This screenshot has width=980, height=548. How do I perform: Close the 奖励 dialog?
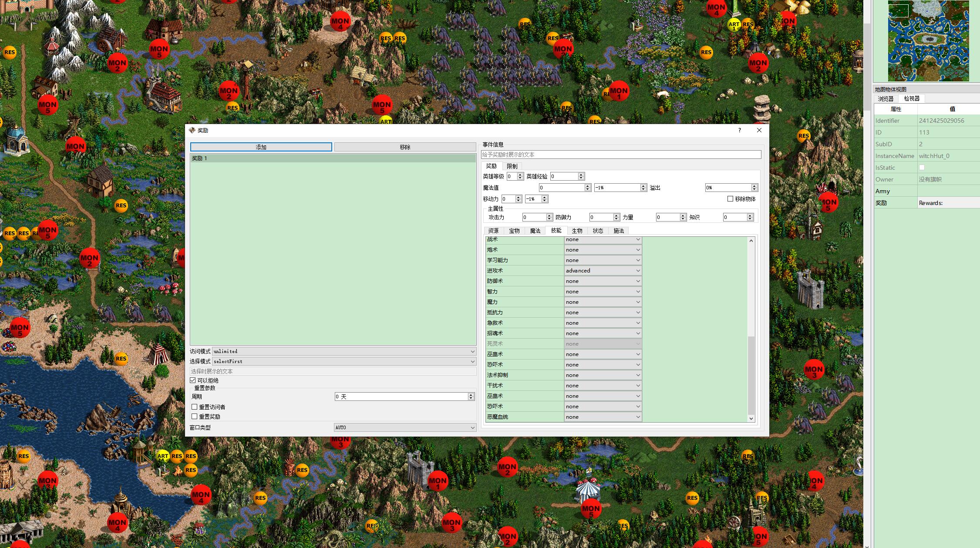(759, 130)
